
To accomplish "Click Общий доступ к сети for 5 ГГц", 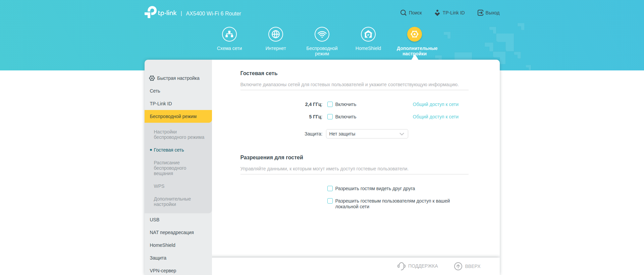I will click(435, 117).
